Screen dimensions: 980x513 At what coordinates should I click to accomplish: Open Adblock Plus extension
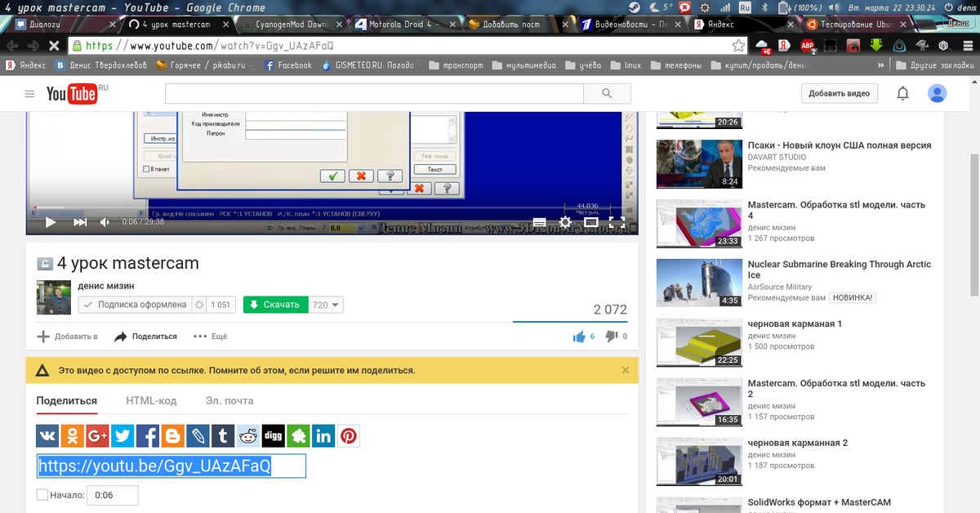click(807, 46)
